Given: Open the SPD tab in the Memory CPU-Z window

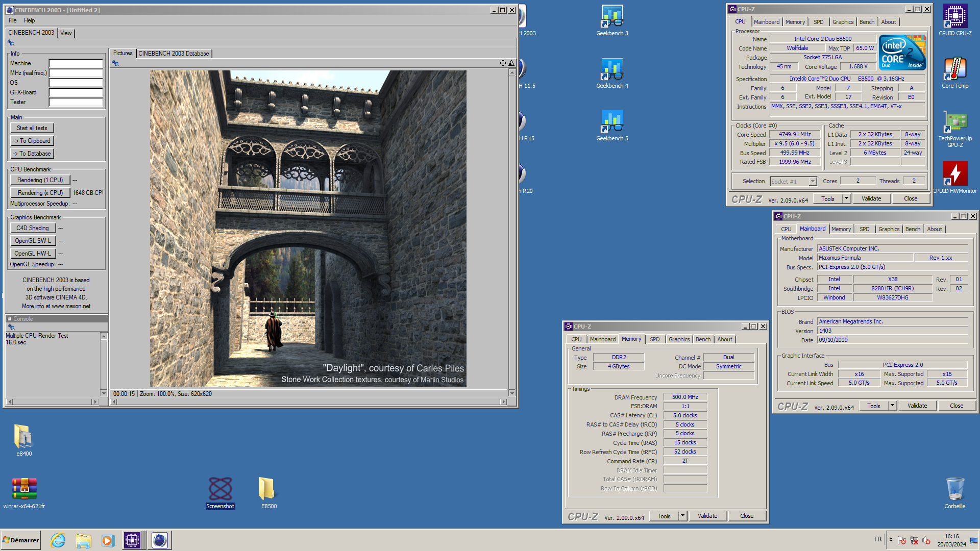Looking at the screenshot, I should (x=654, y=339).
